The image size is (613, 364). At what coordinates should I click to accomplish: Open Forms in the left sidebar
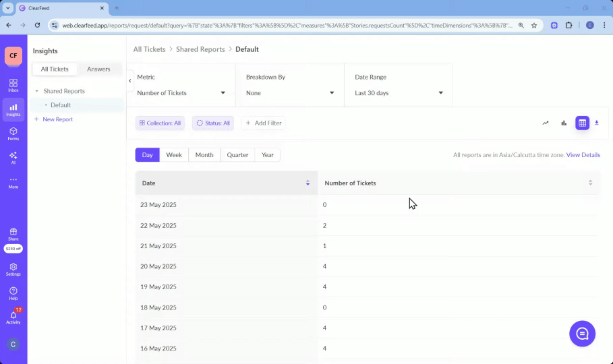tap(13, 133)
